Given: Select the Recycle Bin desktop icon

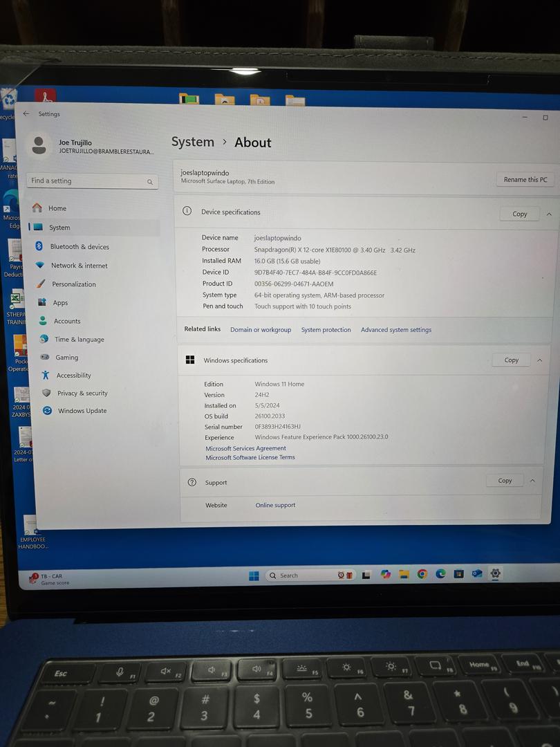Looking at the screenshot, I should point(8,102).
